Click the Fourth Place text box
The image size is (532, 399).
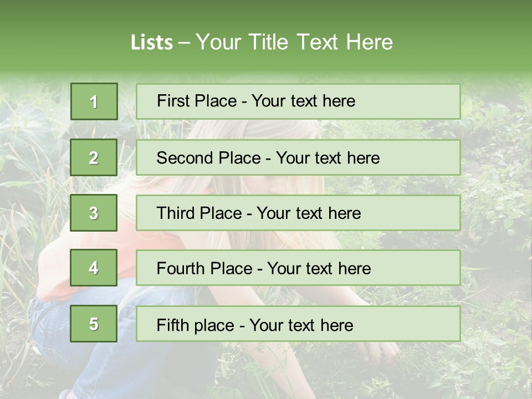point(298,268)
